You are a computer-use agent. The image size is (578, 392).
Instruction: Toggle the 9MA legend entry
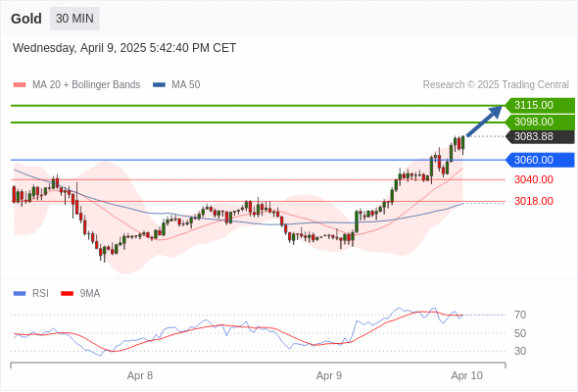click(80, 294)
